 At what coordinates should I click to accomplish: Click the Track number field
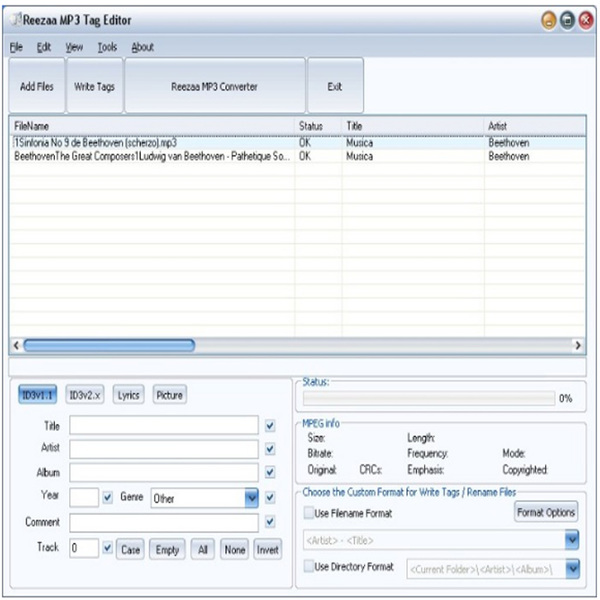pos(84,548)
